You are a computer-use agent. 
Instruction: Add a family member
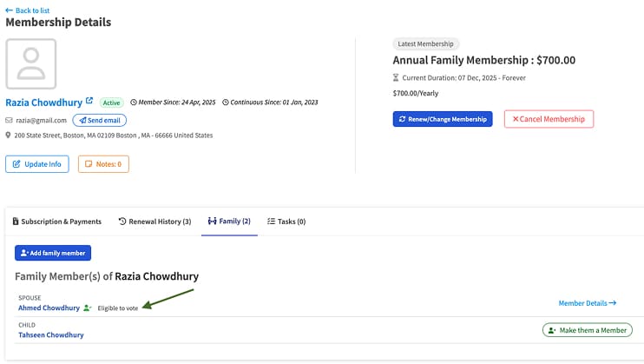coord(53,253)
